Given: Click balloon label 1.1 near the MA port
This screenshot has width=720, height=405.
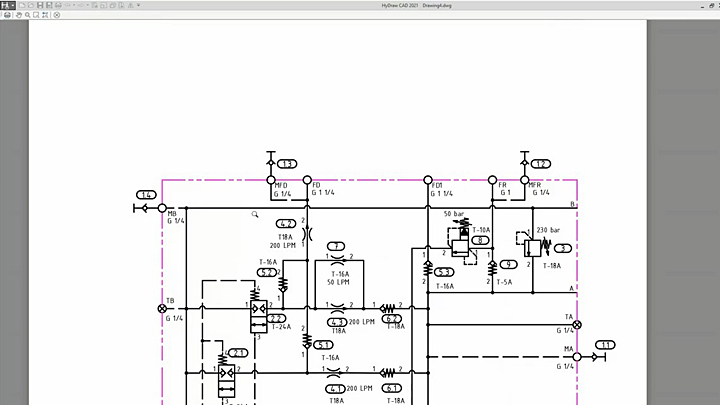Looking at the screenshot, I should click(605, 345).
